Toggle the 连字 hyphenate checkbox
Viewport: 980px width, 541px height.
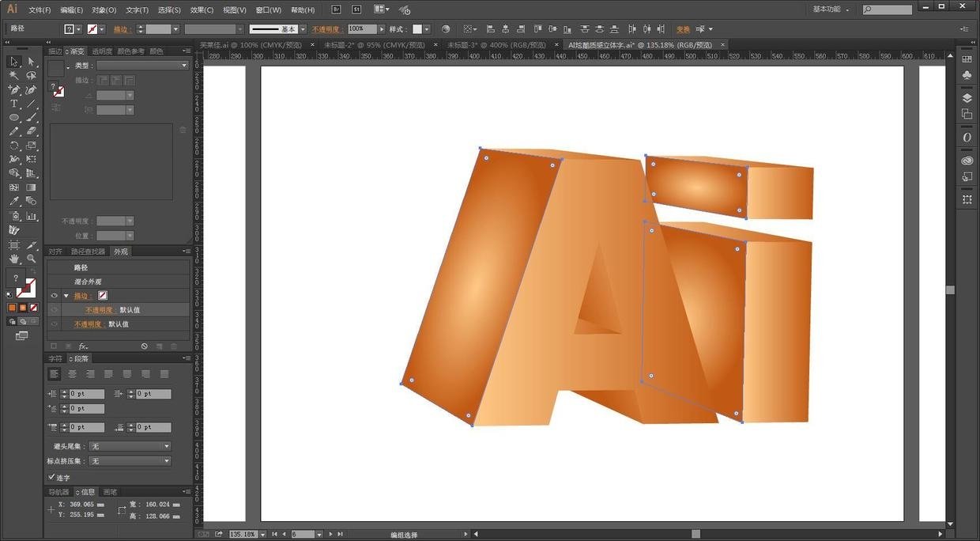(x=52, y=477)
